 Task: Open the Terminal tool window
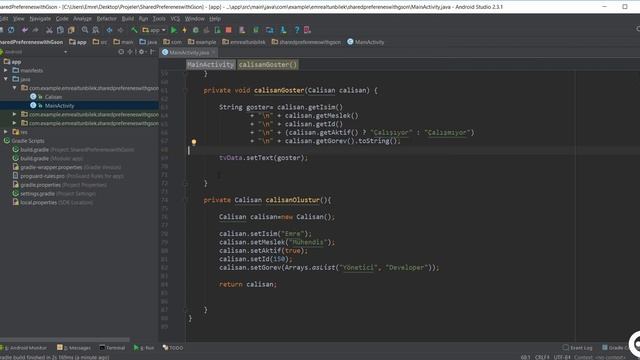click(x=112, y=348)
